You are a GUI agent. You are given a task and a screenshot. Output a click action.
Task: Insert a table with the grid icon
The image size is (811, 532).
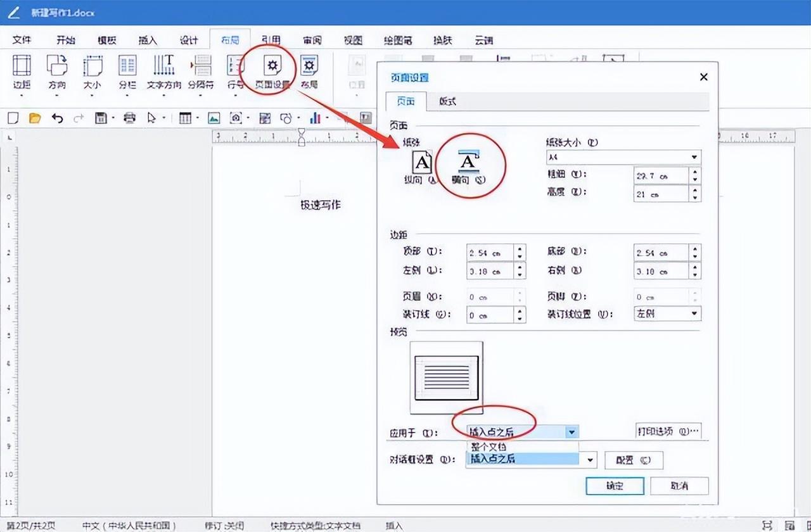185,118
